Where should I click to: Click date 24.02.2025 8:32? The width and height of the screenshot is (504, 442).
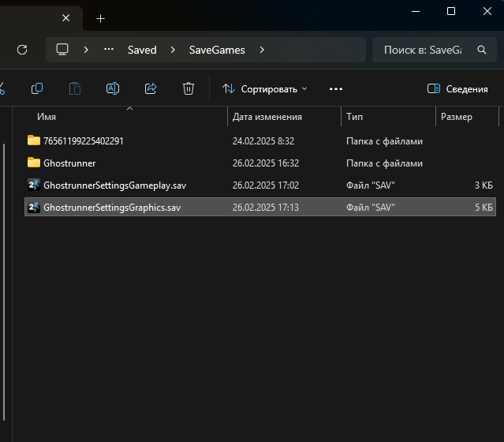263,141
